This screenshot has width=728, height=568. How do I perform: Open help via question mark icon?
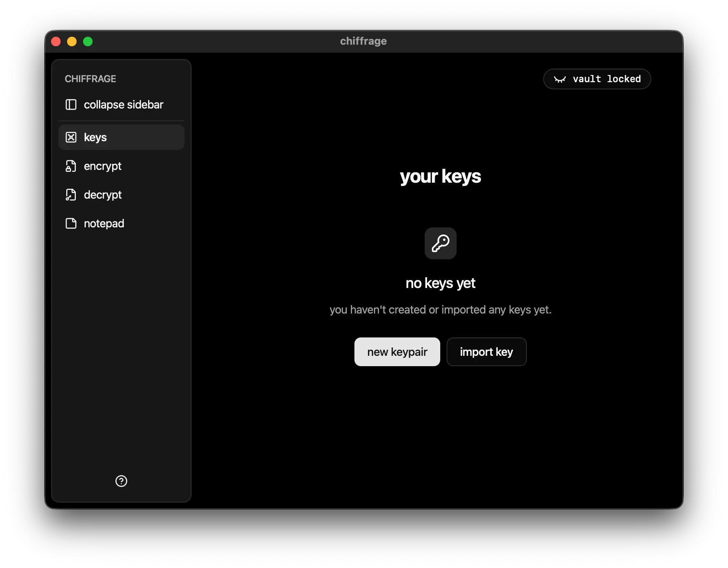(x=121, y=481)
